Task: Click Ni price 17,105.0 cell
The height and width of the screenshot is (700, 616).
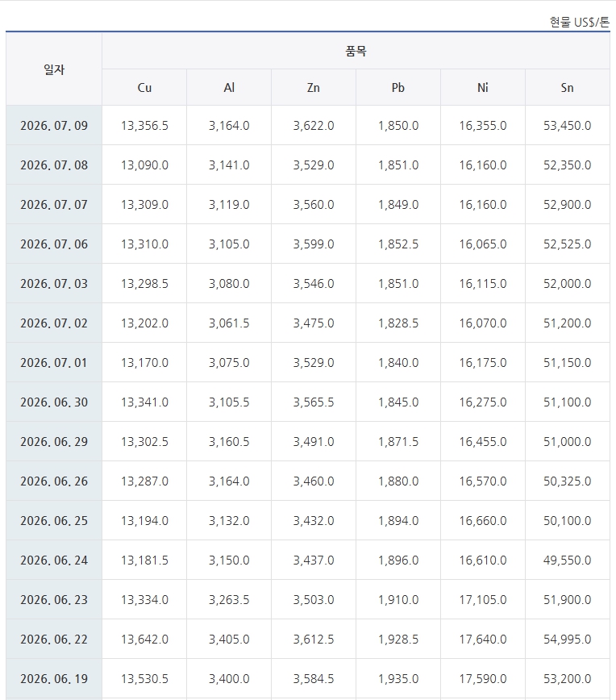Action: coord(482,599)
